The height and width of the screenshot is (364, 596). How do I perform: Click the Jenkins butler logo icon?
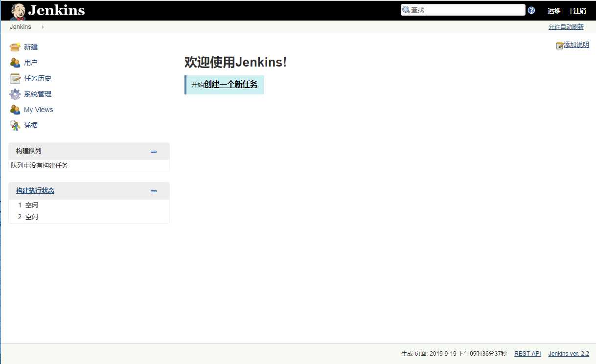pyautogui.click(x=18, y=11)
